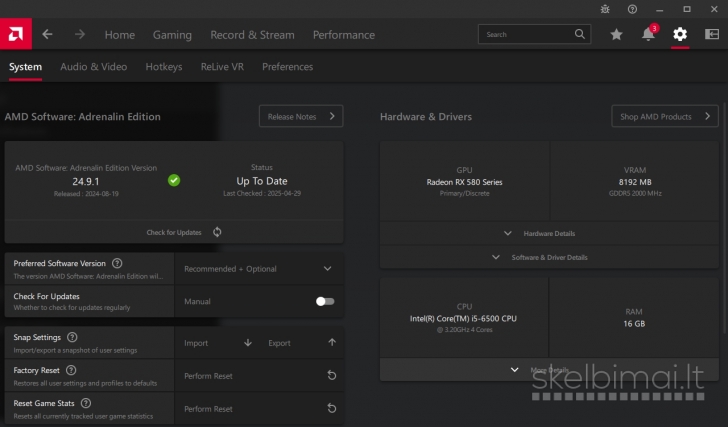The image size is (728, 427).
Task: Click Up To Date status text
Action: coord(262,181)
